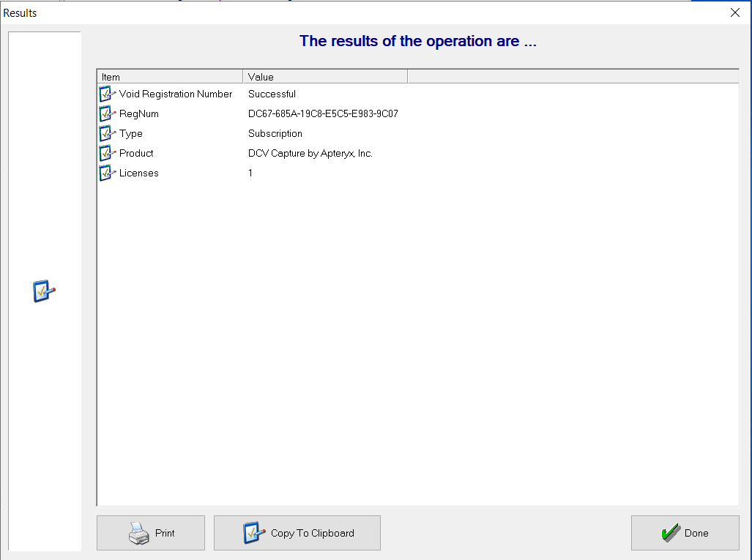Select the 'RegNum' item label
The image size is (752, 560).
click(x=138, y=113)
